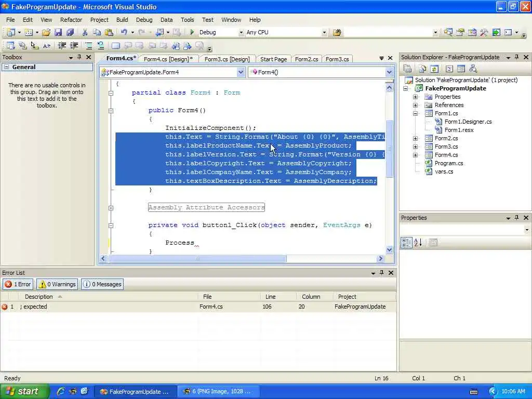Viewport: 532px width, 399px height.
Task: Toggle auto-hide pin on Error List panel
Action: point(382,272)
